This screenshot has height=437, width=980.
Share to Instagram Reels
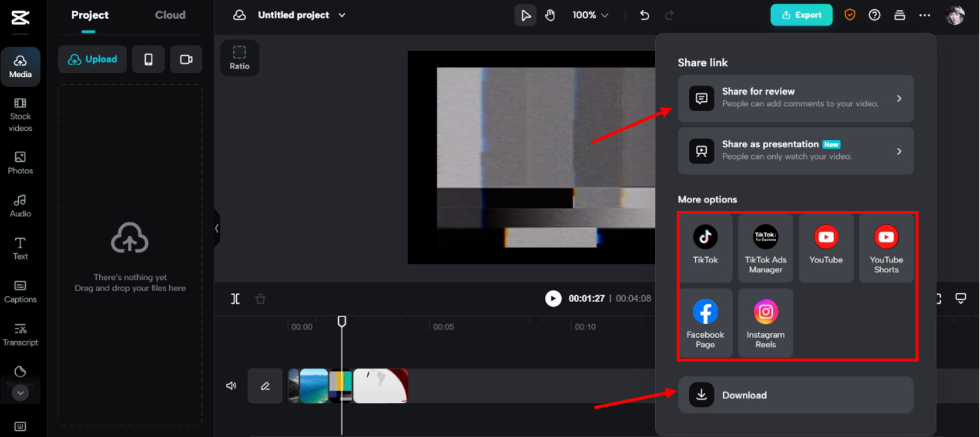pyautogui.click(x=765, y=323)
